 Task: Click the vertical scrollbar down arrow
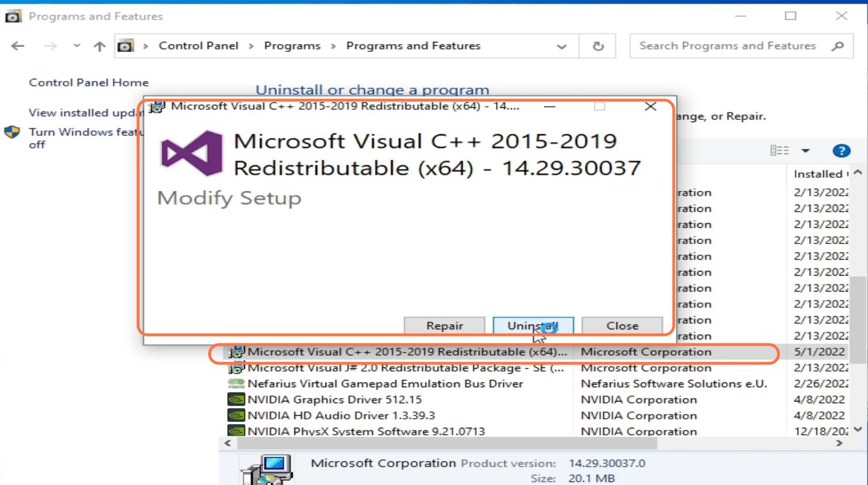(858, 429)
